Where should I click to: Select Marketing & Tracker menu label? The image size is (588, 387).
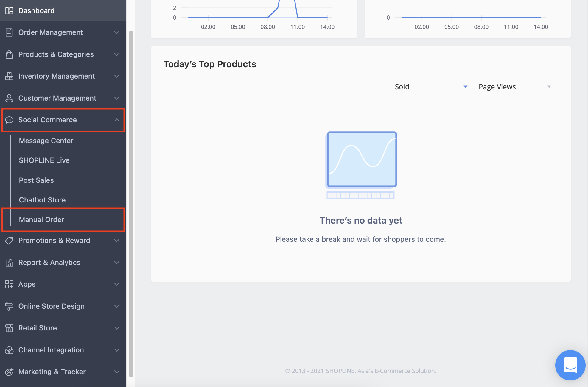(x=52, y=372)
